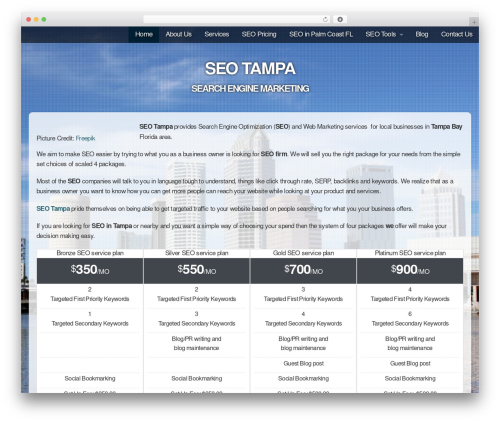Click Gold plan Targeted Secondary Keywords
Image resolution: width=500 pixels, height=423 pixels.
pyautogui.click(x=303, y=324)
